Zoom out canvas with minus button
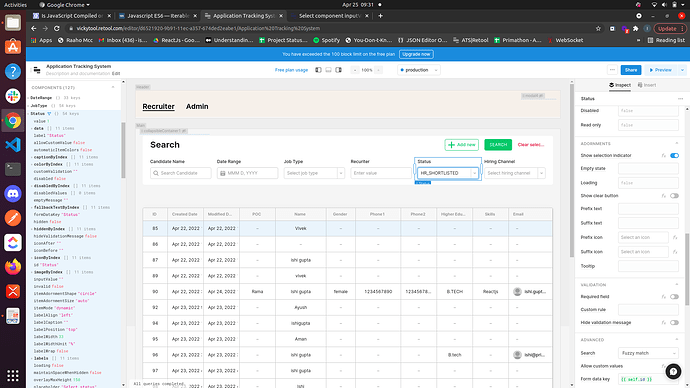 pos(355,70)
